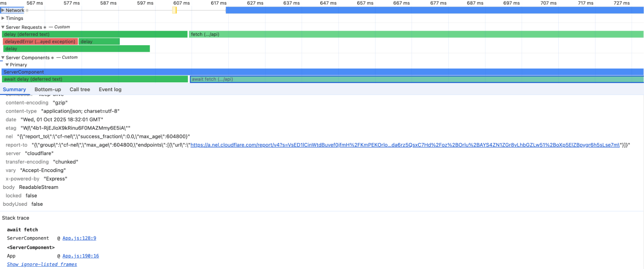
Task: Expand the Network track
Action: pyautogui.click(x=3, y=10)
